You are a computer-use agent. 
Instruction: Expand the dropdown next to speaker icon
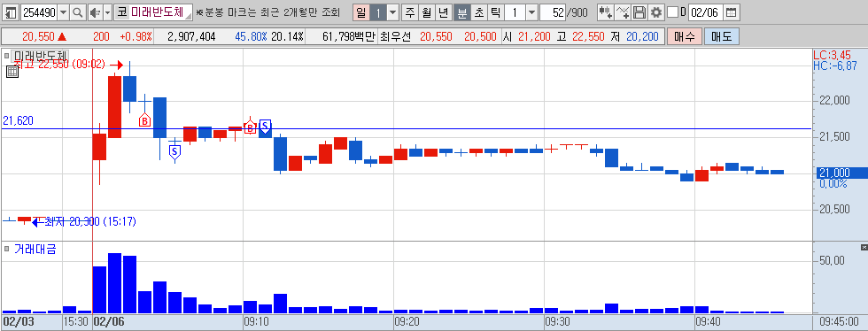107,12
